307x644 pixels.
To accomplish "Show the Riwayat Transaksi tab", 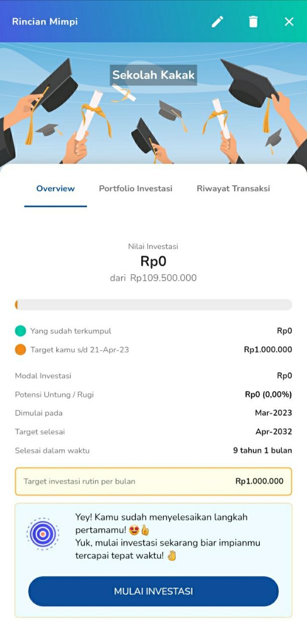I will tap(233, 189).
